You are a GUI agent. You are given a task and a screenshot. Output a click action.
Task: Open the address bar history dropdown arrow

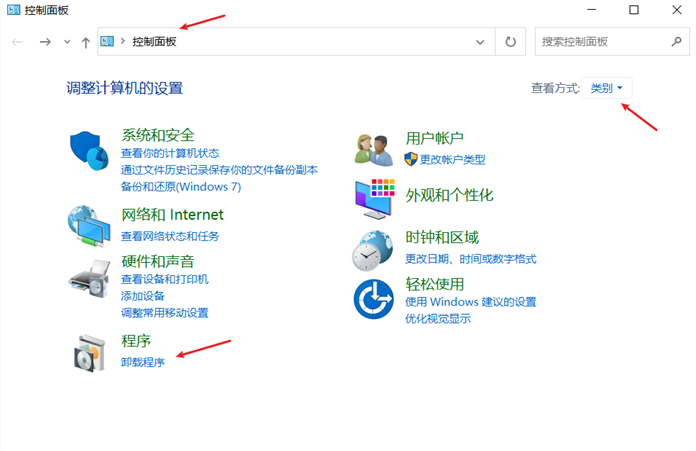480,42
